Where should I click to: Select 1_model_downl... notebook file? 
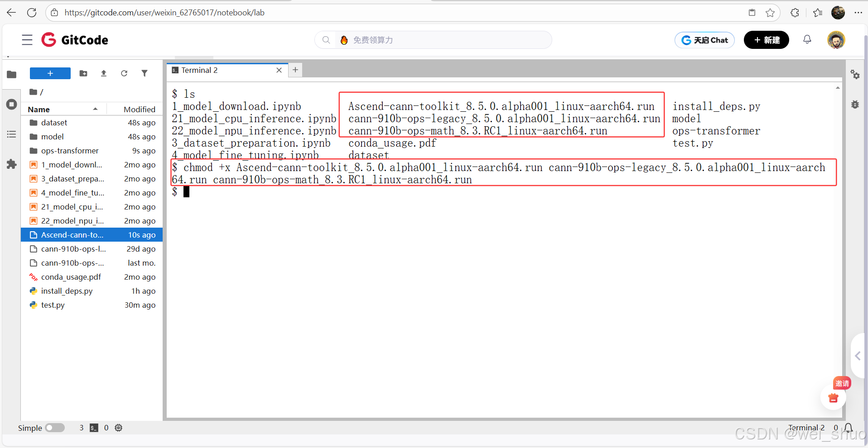(x=92, y=165)
